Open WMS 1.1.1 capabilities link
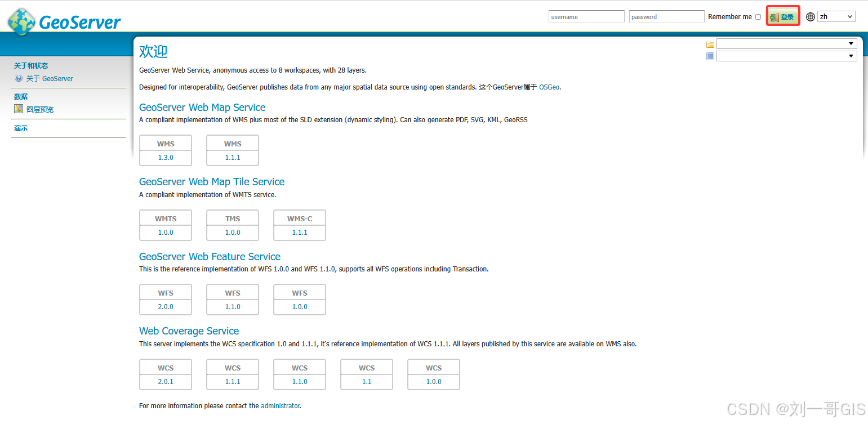 (233, 158)
